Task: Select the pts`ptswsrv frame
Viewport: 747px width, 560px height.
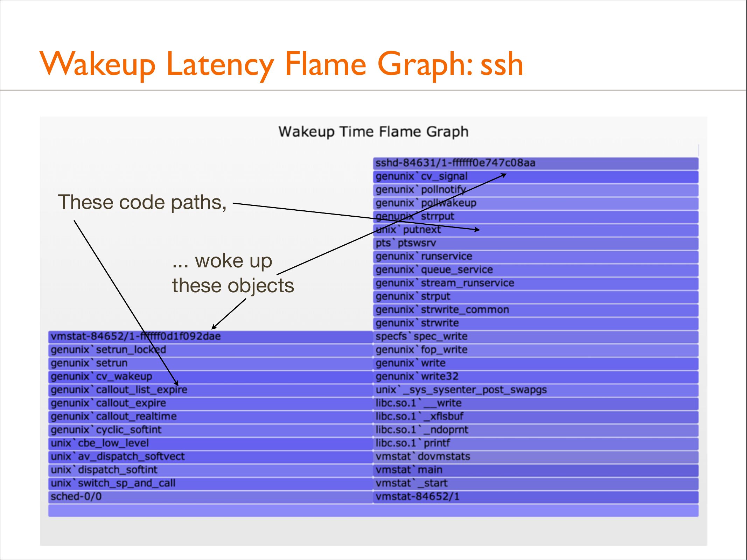Action: [536, 243]
